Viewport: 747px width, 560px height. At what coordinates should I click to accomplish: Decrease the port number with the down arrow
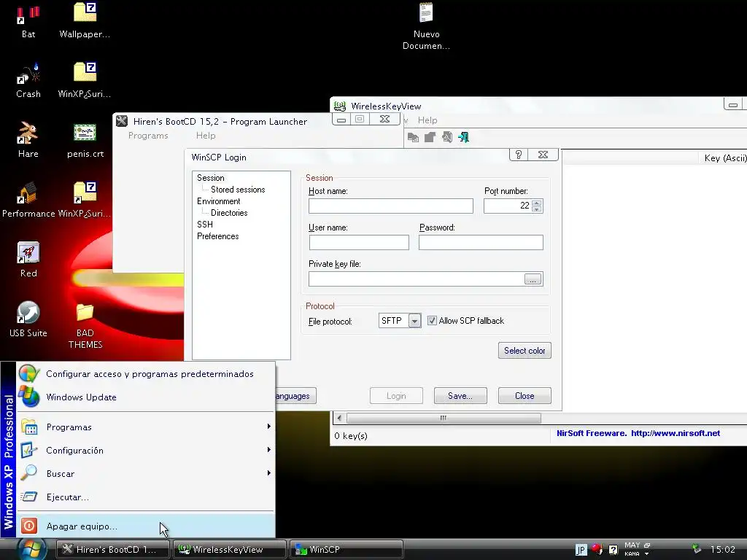(537, 209)
